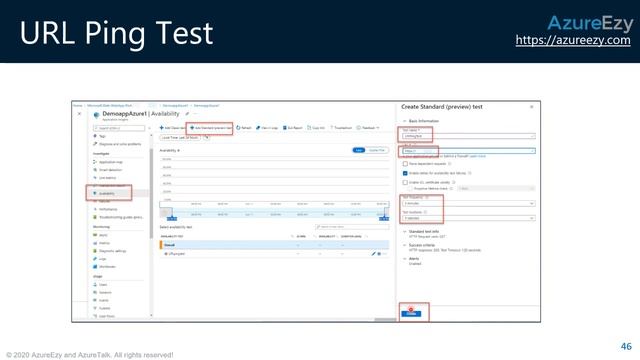The height and width of the screenshot is (360, 640).
Task: Click the Local Time Last 24 hours filter
Action: click(x=180, y=138)
